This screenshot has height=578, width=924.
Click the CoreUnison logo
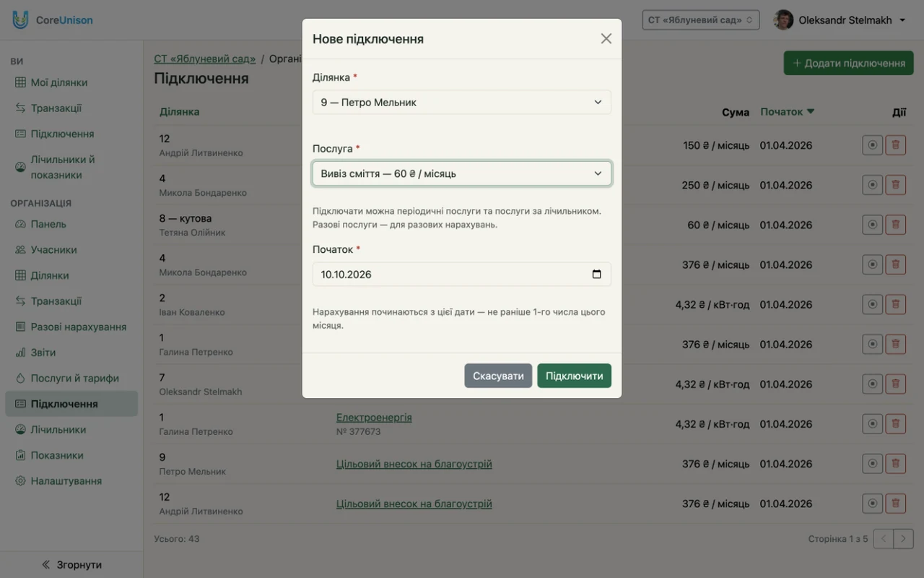click(52, 20)
